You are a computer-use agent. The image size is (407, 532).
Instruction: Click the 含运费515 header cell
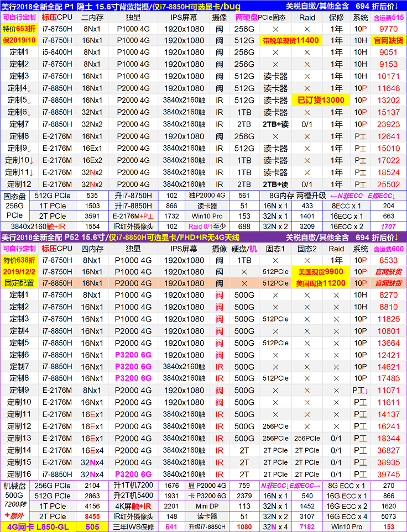(389, 17)
